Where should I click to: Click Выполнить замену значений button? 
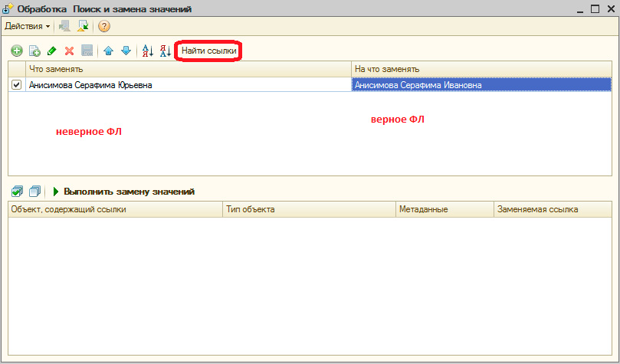pyautogui.click(x=123, y=191)
